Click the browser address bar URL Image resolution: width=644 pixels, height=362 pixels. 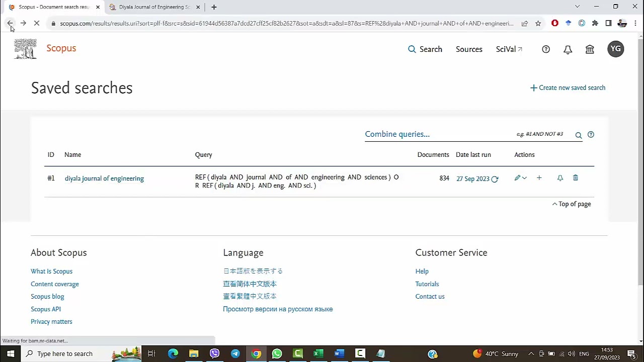[287, 23]
